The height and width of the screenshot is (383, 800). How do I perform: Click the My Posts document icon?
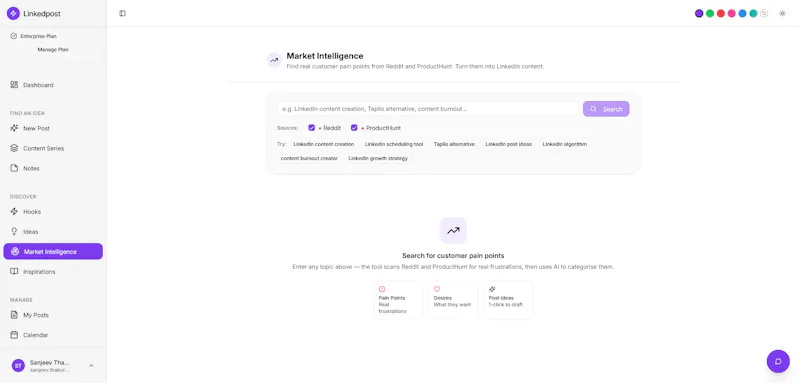[x=14, y=315]
